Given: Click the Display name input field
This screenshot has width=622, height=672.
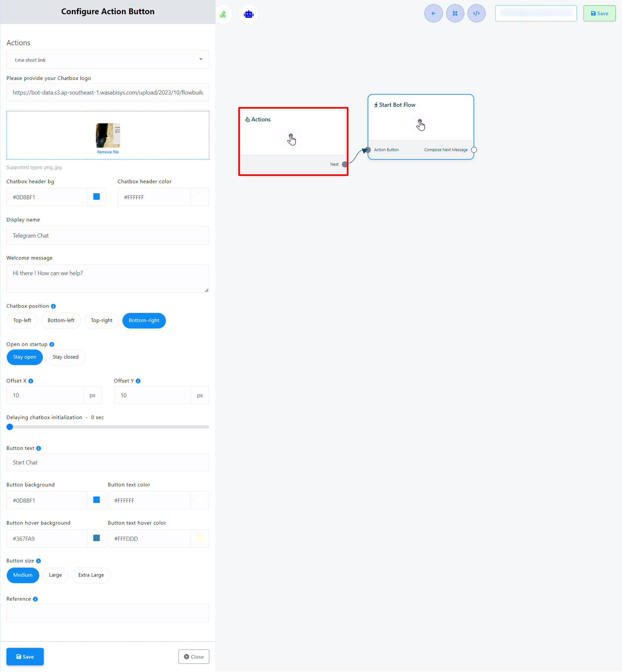Looking at the screenshot, I should pos(108,235).
